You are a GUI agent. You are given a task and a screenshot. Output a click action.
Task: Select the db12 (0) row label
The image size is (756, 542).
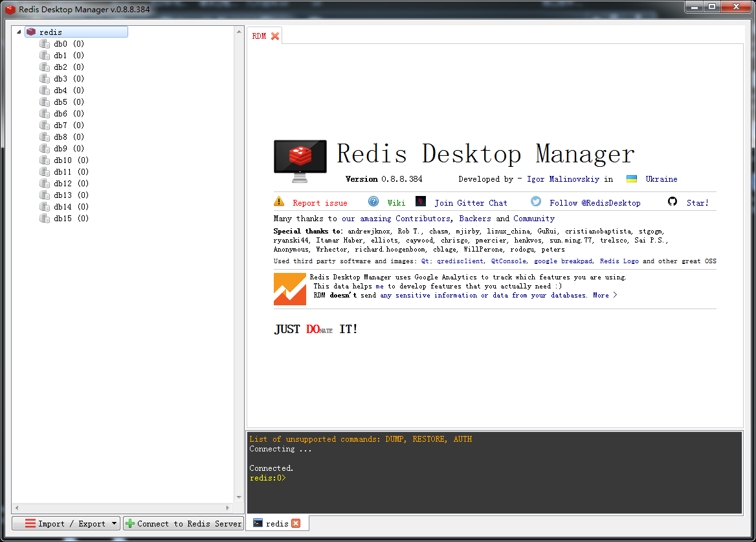click(71, 184)
